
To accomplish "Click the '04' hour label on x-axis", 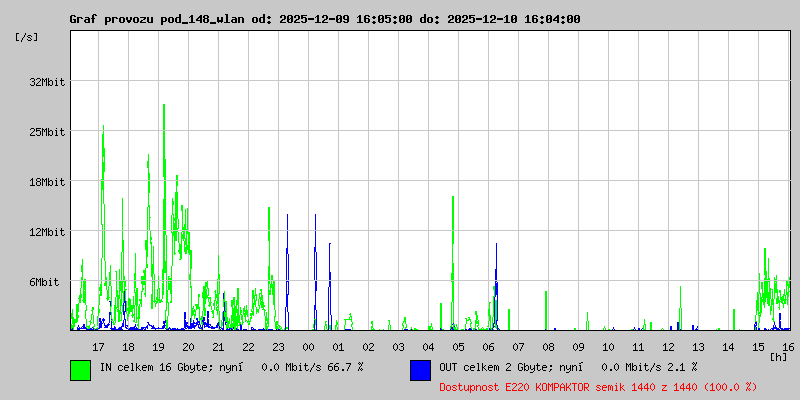I will (x=429, y=347).
